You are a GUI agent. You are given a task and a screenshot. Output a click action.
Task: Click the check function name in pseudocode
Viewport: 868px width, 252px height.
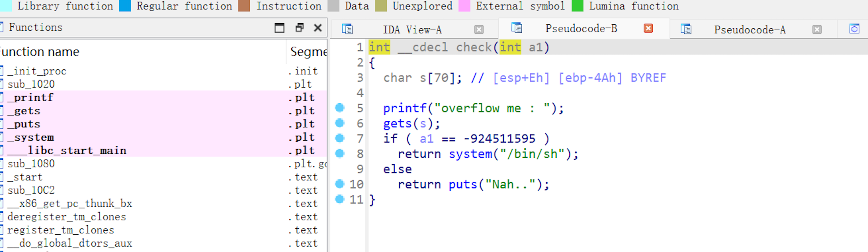pos(474,47)
